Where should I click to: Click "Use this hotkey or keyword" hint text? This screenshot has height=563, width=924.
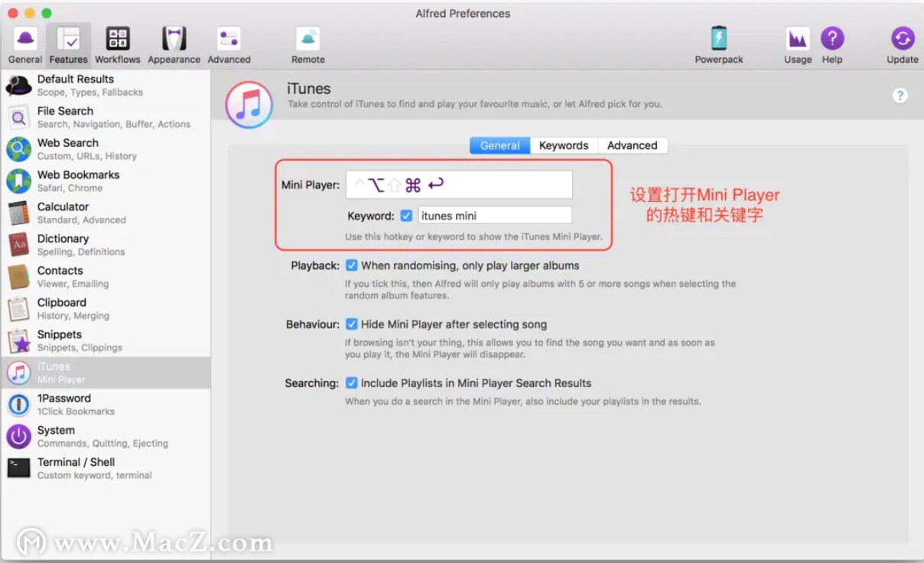(473, 237)
